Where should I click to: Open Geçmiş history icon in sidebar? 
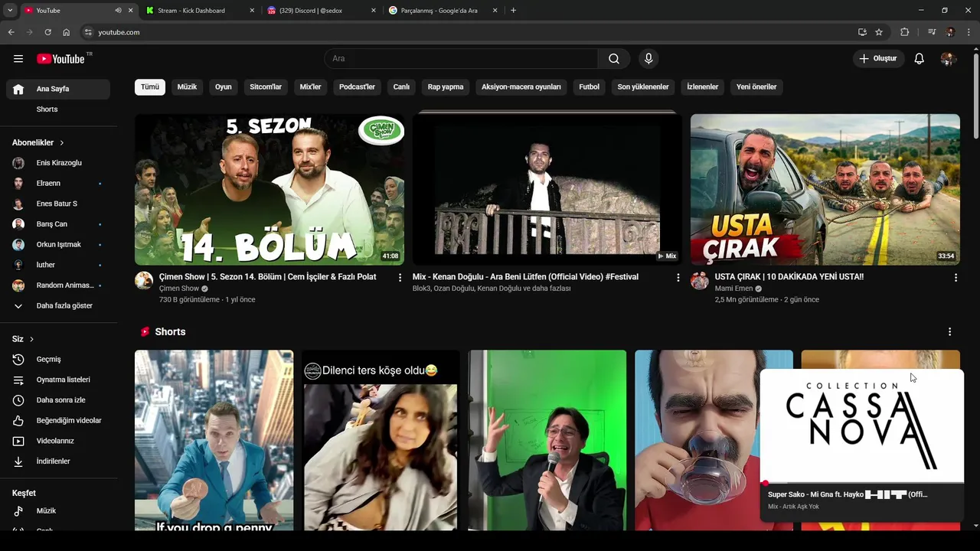tap(18, 360)
